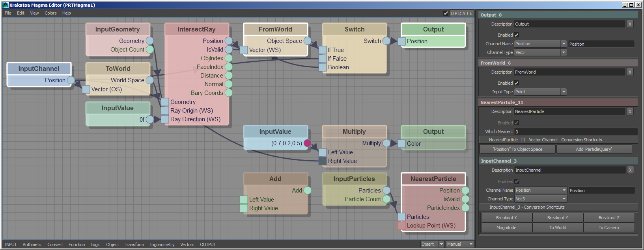Click the IntersectRay IsValid output socket
Viewport: 644px width, 250px height.
click(x=229, y=49)
